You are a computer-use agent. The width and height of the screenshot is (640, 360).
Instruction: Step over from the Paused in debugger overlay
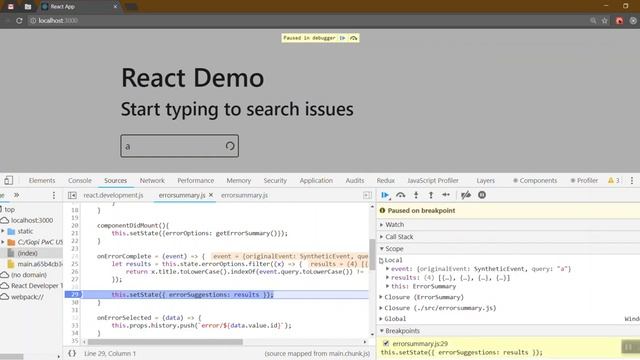tap(353, 38)
